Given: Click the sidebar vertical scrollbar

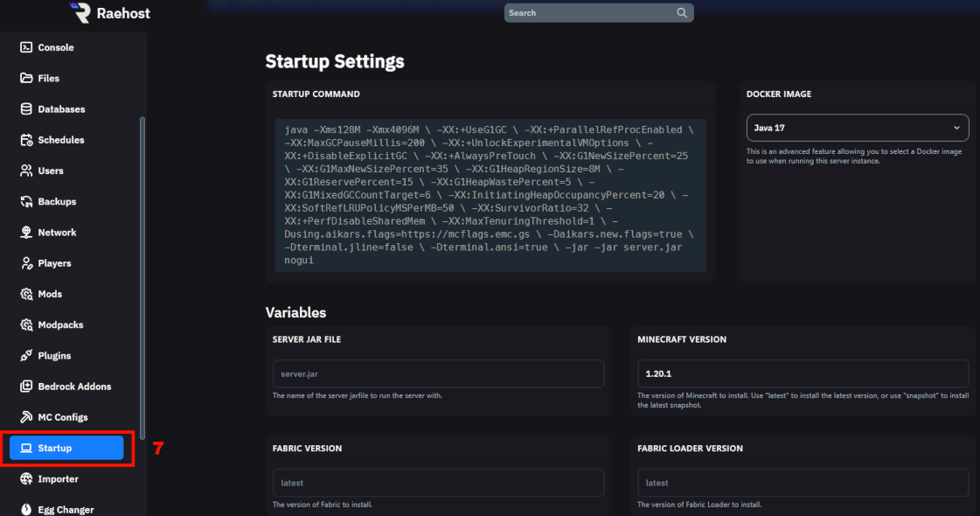Looking at the screenshot, I should 142,278.
